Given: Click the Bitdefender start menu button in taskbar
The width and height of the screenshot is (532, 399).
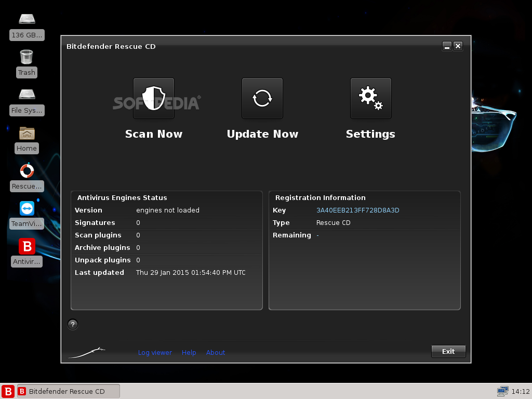Looking at the screenshot, I should click(x=8, y=391).
